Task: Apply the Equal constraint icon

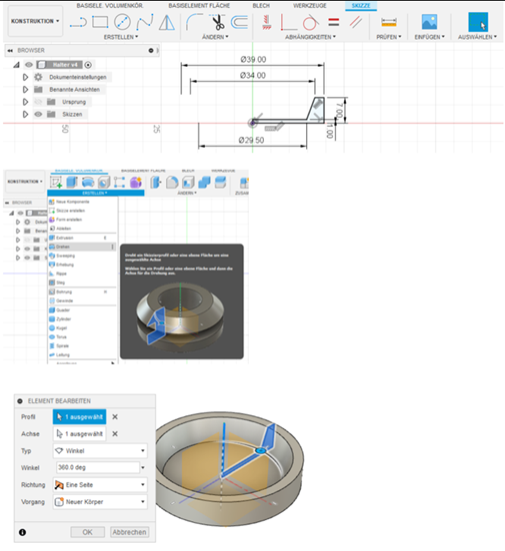Action: [334, 22]
